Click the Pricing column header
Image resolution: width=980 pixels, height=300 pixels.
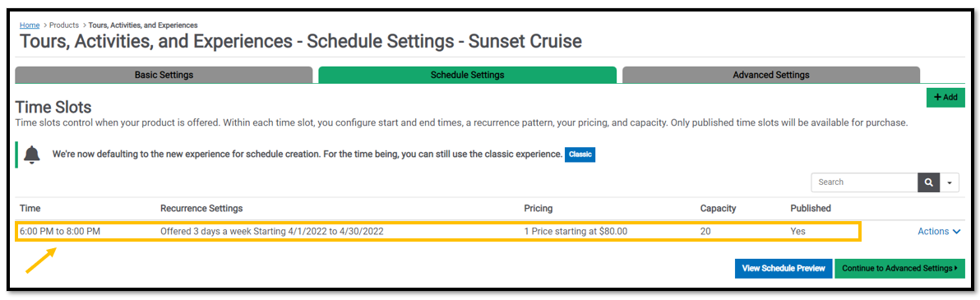(539, 208)
